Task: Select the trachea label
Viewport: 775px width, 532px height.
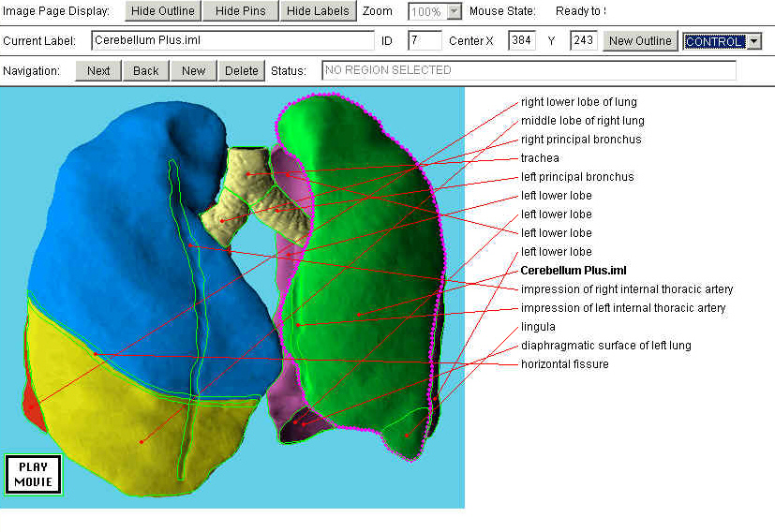Action: 540,158
